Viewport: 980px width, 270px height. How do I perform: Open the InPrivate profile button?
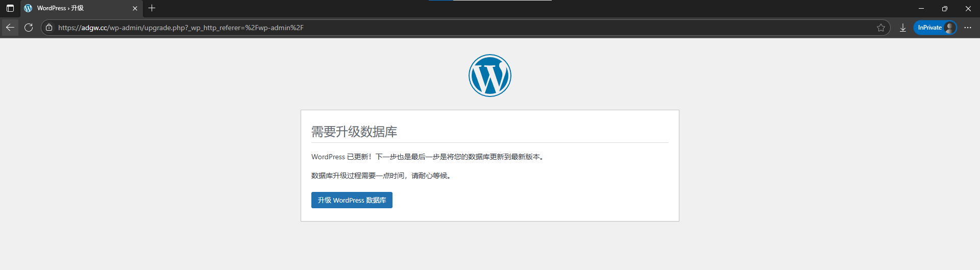(x=935, y=28)
